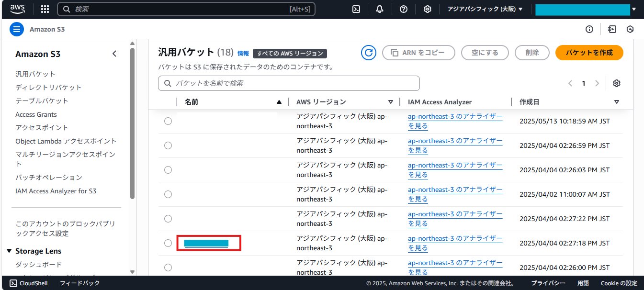Open the panel icon beside info icon
The height and width of the screenshot is (290, 644).
pos(612,29)
